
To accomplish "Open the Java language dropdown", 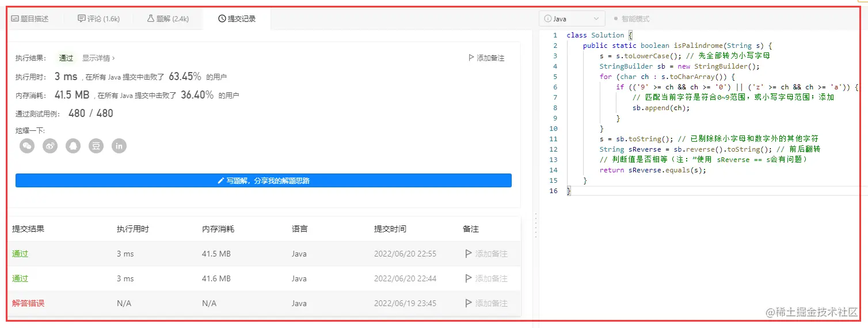I will [572, 18].
